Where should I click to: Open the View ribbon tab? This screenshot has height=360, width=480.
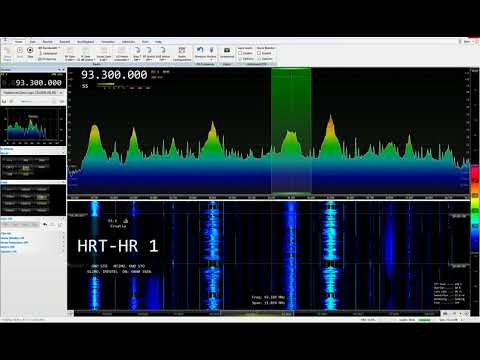33,42
